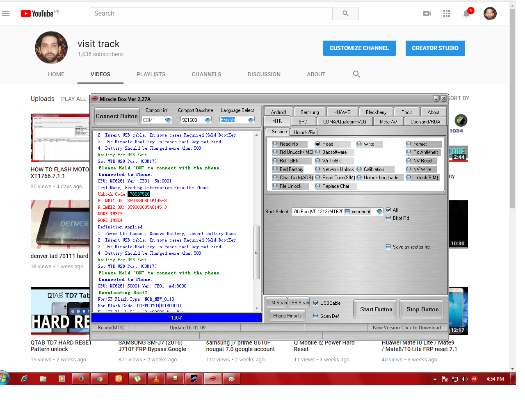
Task: Open the account avatar menu
Action: pos(490,14)
